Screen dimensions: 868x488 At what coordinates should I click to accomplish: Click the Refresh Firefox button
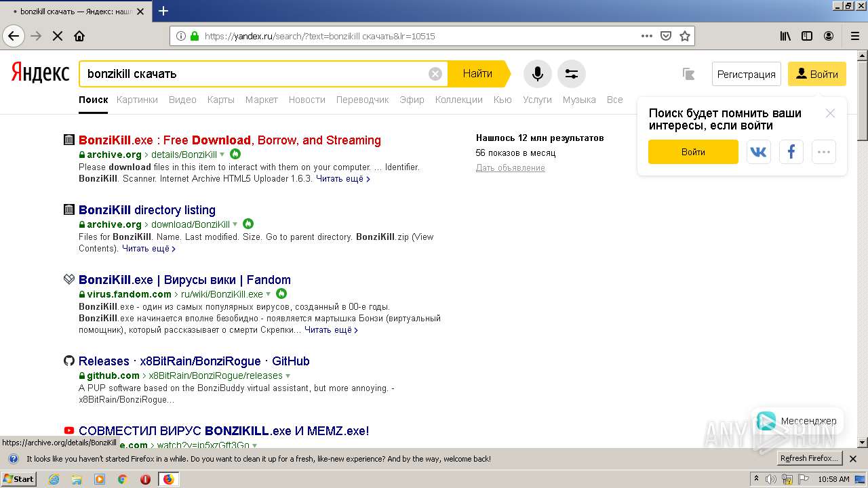(x=810, y=459)
